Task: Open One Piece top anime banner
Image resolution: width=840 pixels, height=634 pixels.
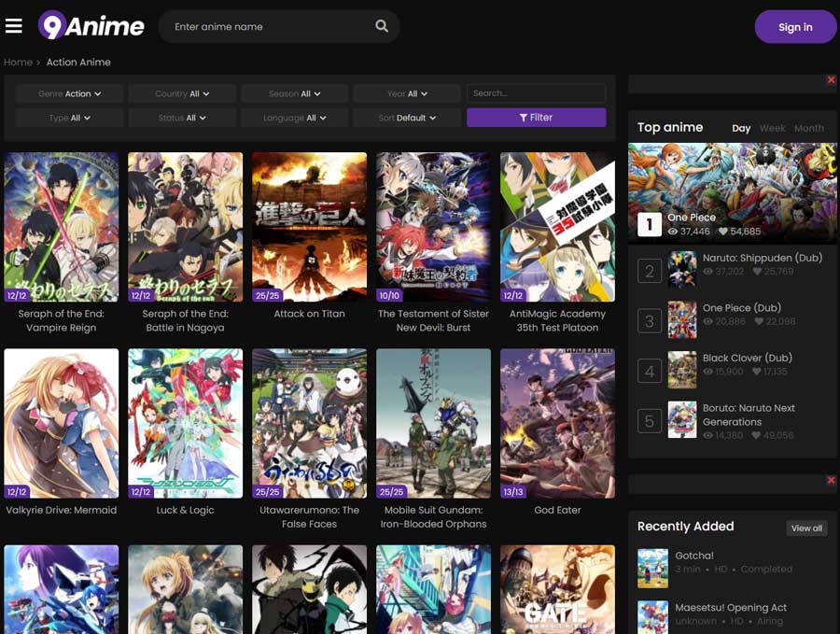Action: tap(733, 191)
